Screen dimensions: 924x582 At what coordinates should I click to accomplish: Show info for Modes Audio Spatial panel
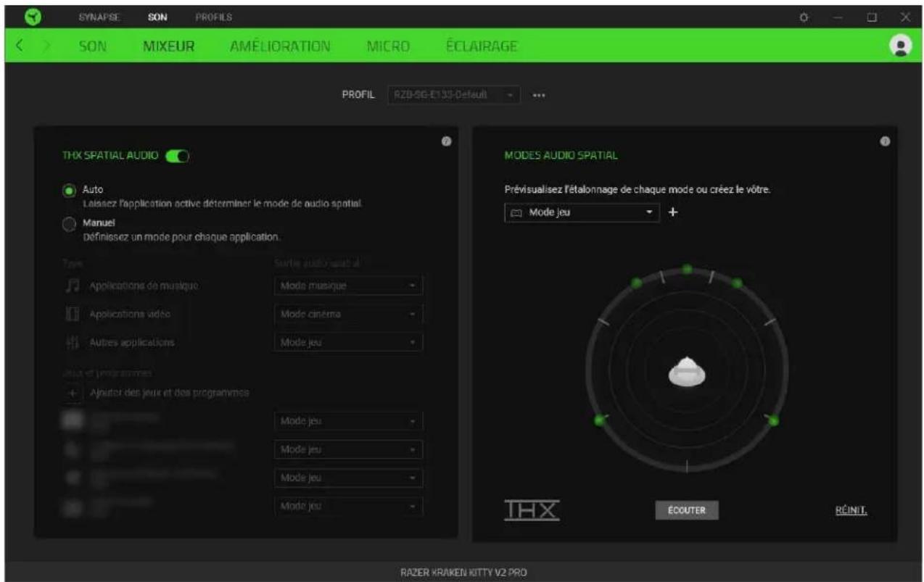point(885,141)
